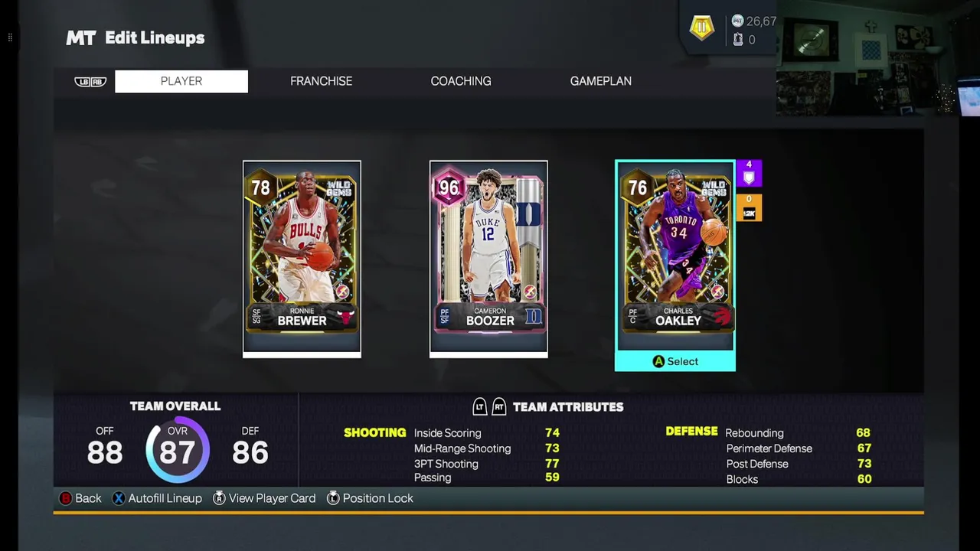
Task: Click the Raptors logo on Oakley card
Action: pos(720,316)
